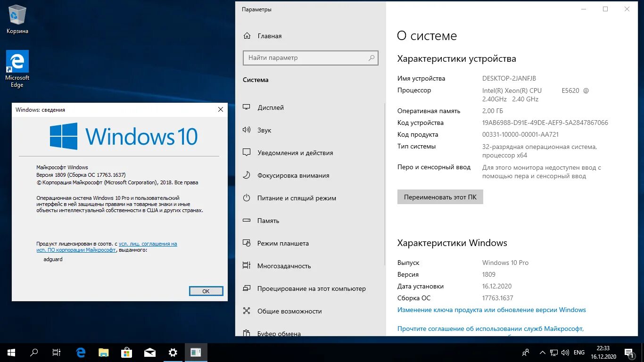Maximize the Параметры settings window

[x=605, y=9]
